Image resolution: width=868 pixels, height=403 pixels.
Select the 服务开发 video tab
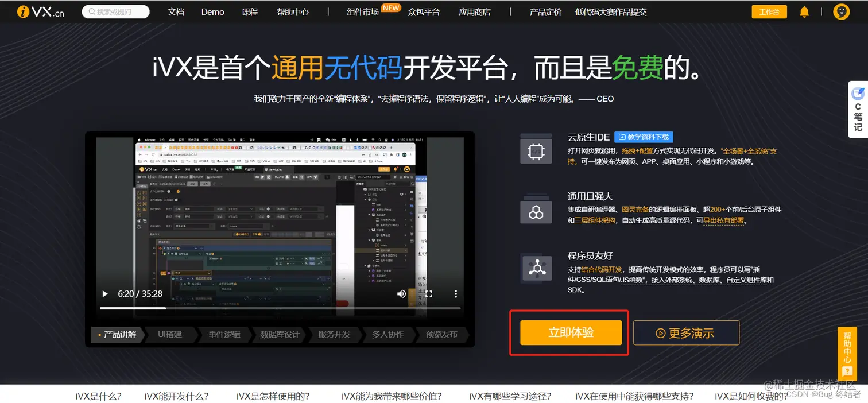pyautogui.click(x=334, y=335)
